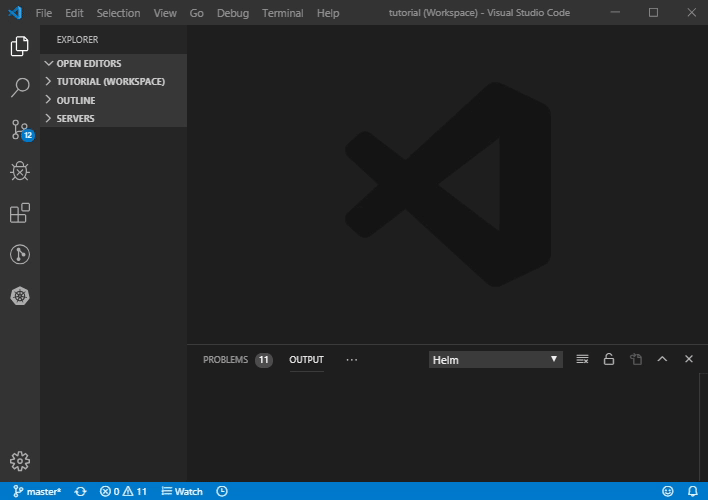
Task: Open the File menu
Action: (x=44, y=13)
